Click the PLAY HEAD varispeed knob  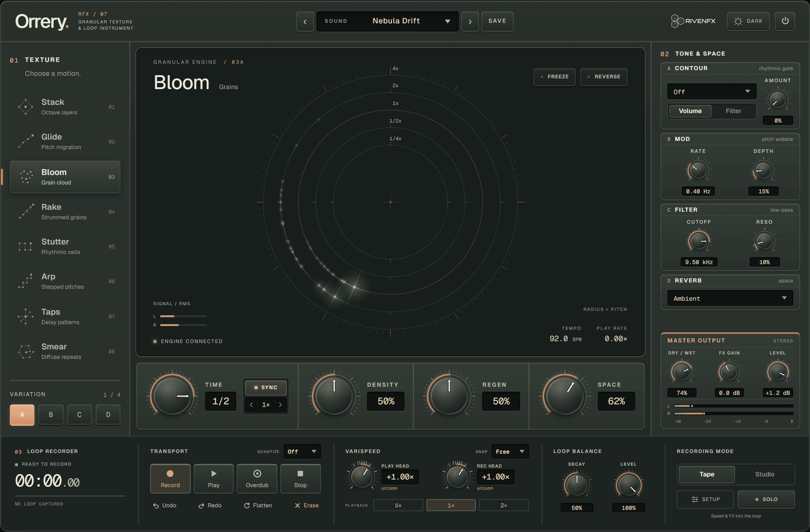click(362, 476)
